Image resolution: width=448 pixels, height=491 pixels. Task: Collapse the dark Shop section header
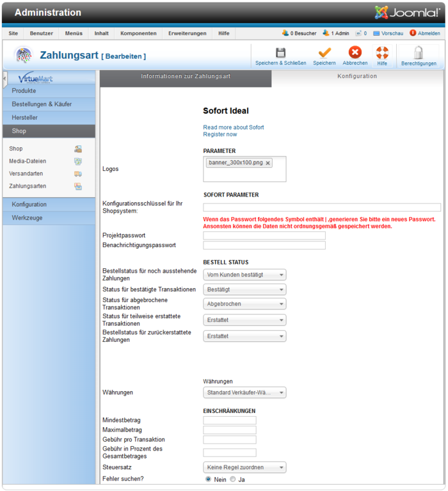(49, 131)
